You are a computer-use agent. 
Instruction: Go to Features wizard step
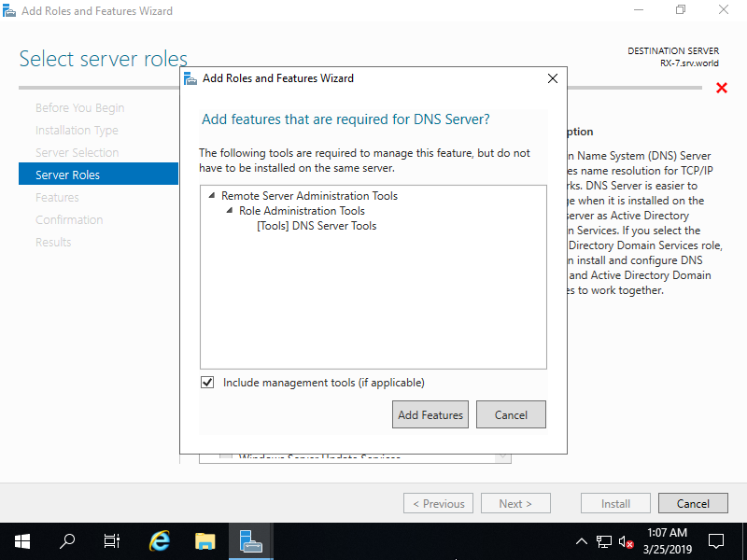point(57,198)
